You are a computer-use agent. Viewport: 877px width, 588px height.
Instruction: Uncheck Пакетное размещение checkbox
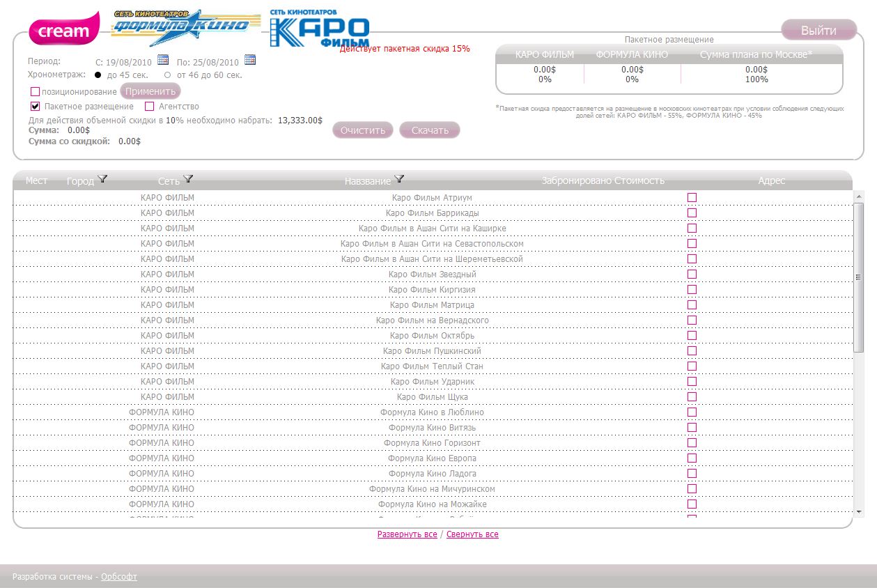coord(35,107)
